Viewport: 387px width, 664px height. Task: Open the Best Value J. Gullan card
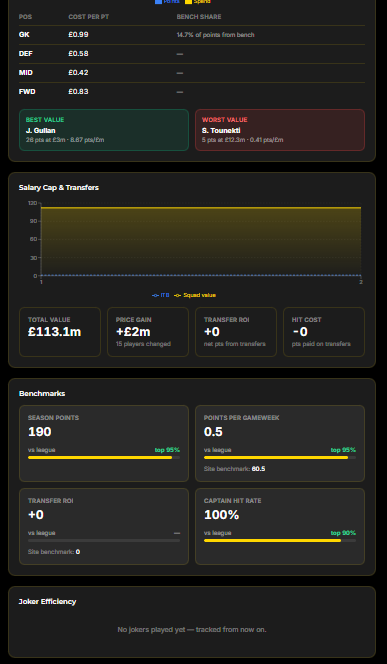coord(104,130)
